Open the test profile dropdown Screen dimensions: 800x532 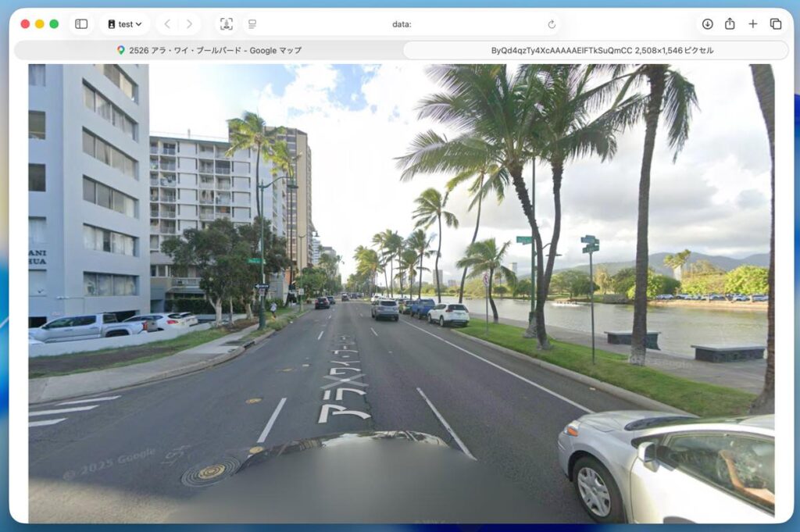click(x=125, y=24)
